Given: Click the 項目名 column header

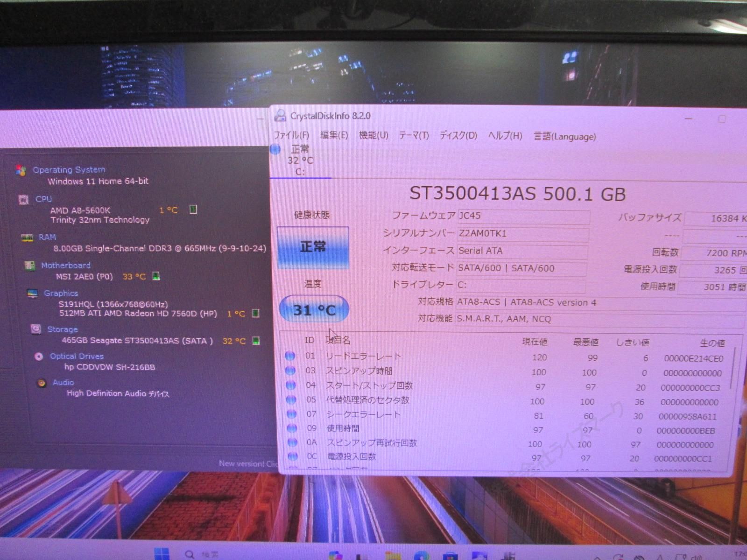Looking at the screenshot, I should tap(338, 340).
